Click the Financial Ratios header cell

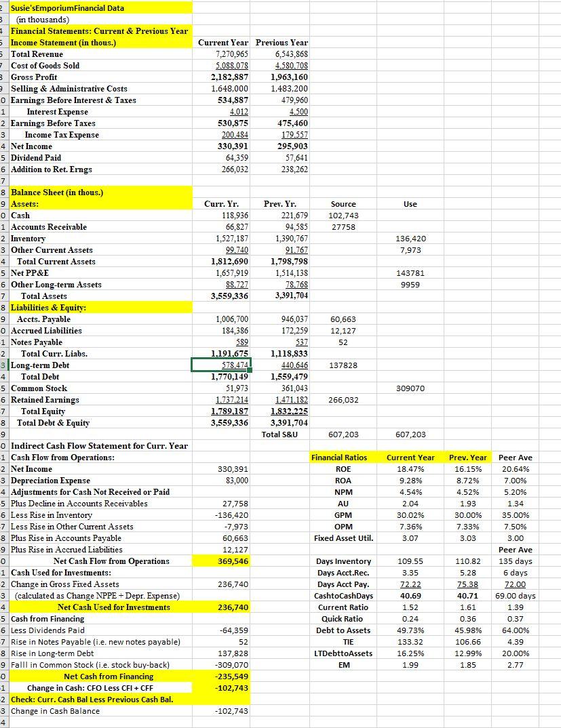(x=344, y=457)
